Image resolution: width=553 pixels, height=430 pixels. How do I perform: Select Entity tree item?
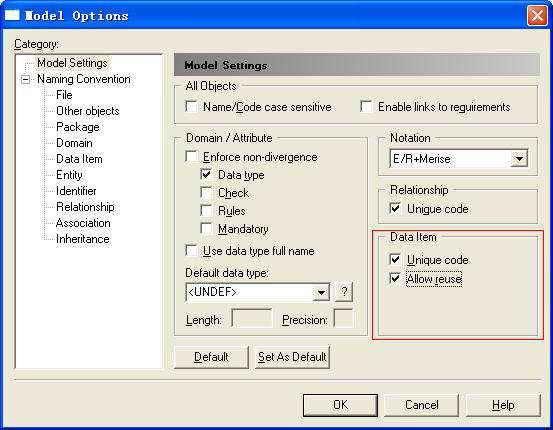coord(69,175)
